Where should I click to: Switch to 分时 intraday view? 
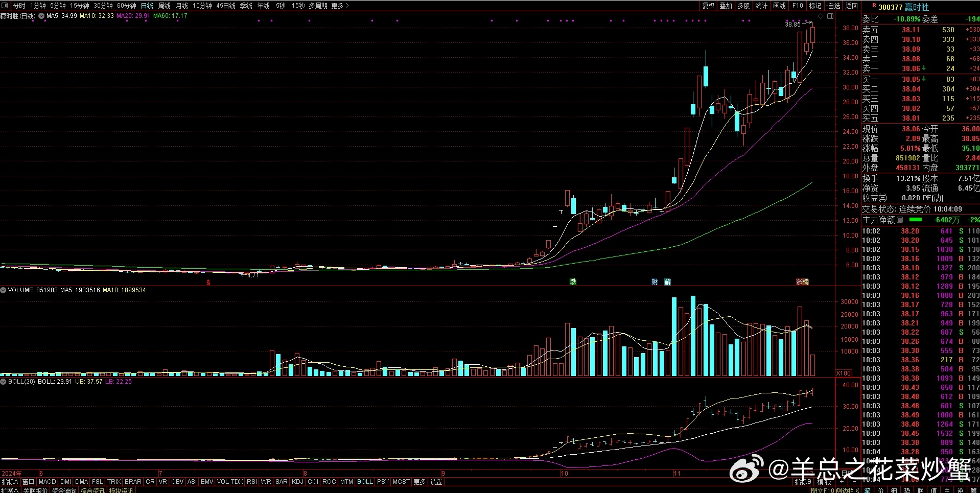tap(19, 6)
